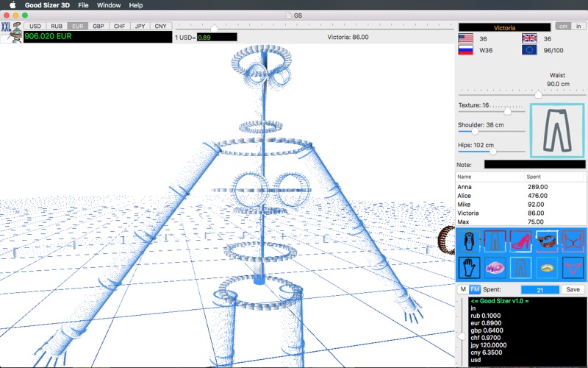Click the Spent amount field showing 21
This screenshot has height=368, width=588.
tap(540, 289)
